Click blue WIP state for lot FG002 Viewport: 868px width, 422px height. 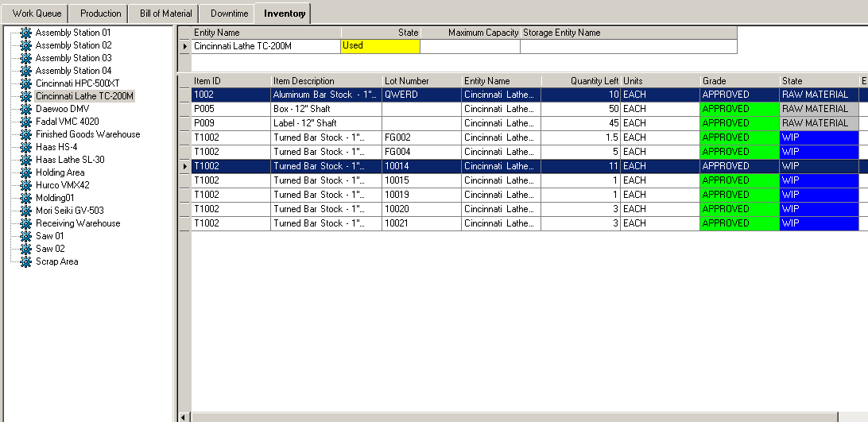(820, 137)
